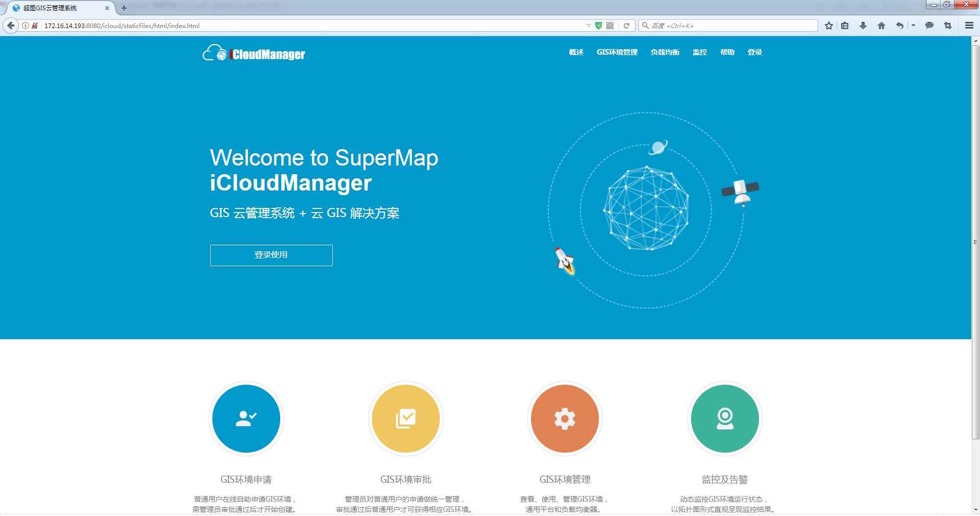Open the 监控 navigation item

[700, 52]
